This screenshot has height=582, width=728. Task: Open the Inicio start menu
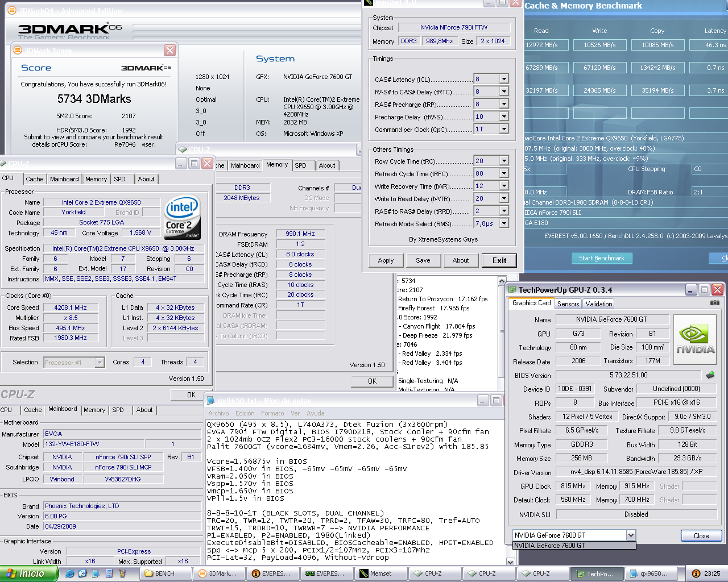28,573
